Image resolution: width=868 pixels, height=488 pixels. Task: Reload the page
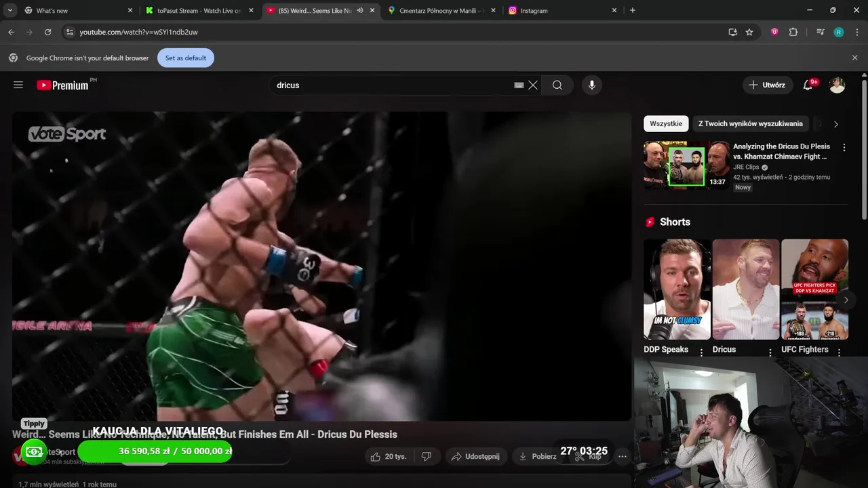47,32
